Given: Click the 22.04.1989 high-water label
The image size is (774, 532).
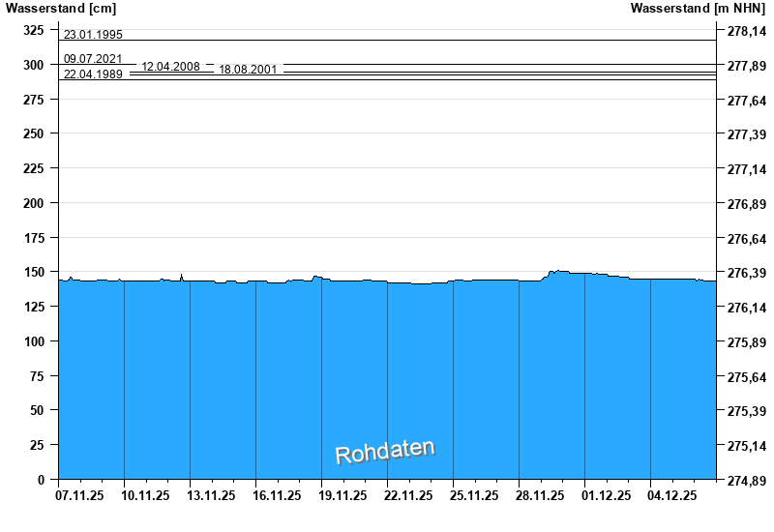Looking at the screenshot, I should pos(93,74).
